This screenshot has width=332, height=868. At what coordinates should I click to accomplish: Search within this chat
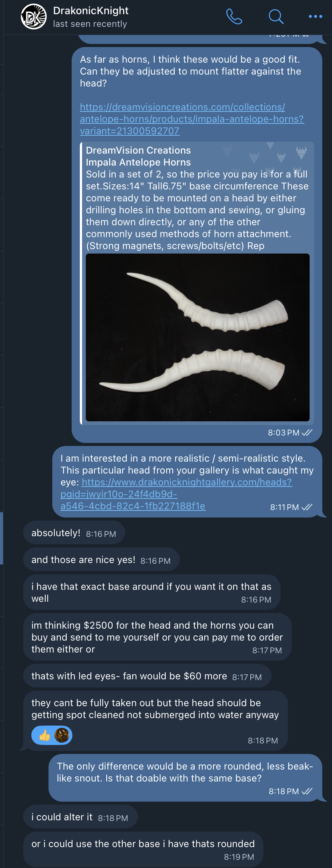click(276, 16)
